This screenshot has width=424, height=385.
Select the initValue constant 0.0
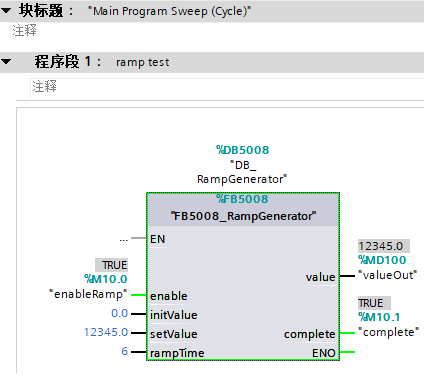coord(120,313)
